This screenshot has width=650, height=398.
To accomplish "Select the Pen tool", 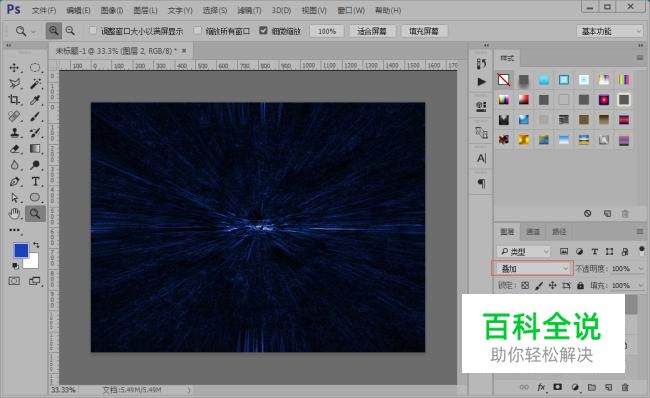I will point(15,181).
